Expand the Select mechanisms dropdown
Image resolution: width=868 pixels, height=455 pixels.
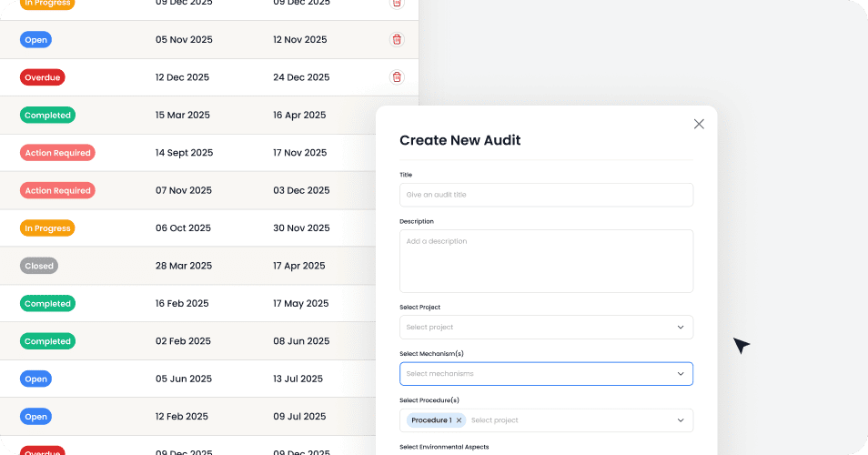click(x=546, y=374)
